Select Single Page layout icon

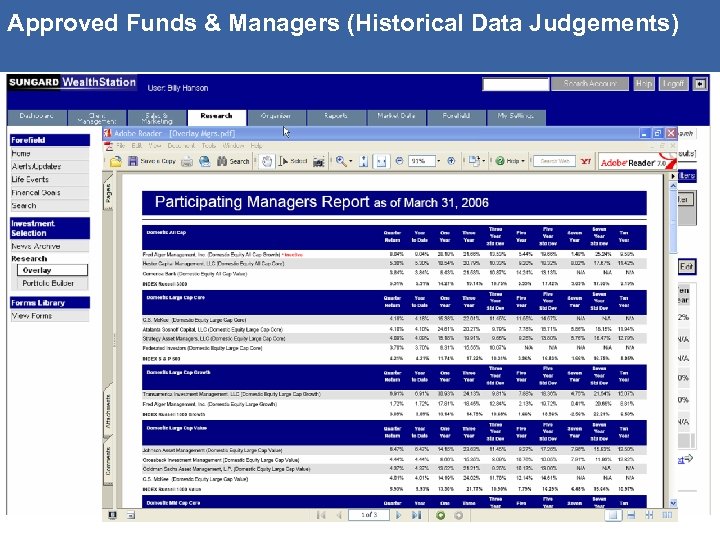tap(613, 515)
